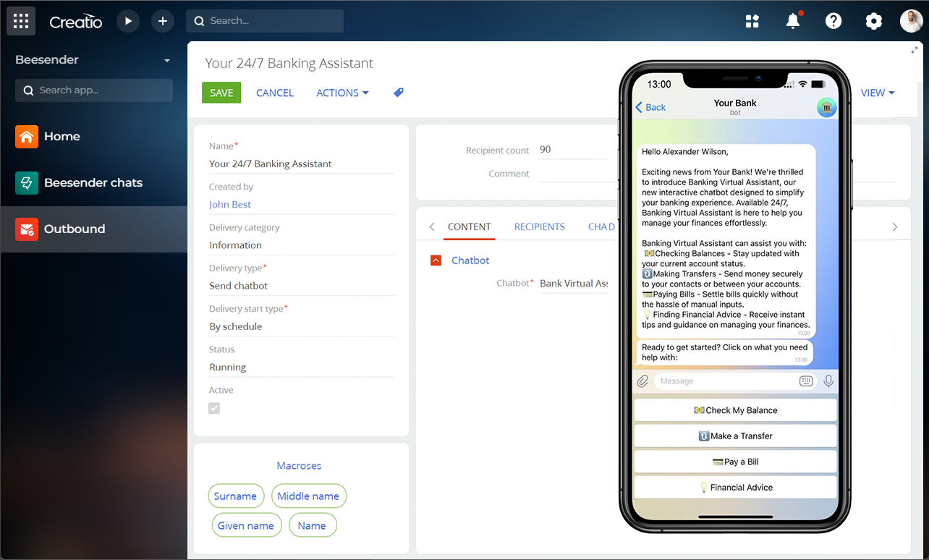Image resolution: width=929 pixels, height=560 pixels.
Task: Open Beesender chats section
Action: pyautogui.click(x=94, y=182)
